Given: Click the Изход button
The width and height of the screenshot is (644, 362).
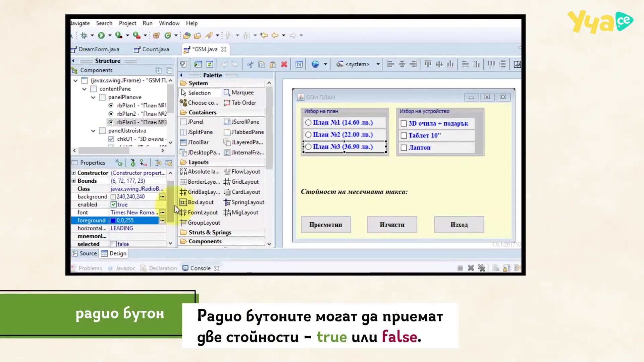Looking at the screenshot, I should (459, 225).
